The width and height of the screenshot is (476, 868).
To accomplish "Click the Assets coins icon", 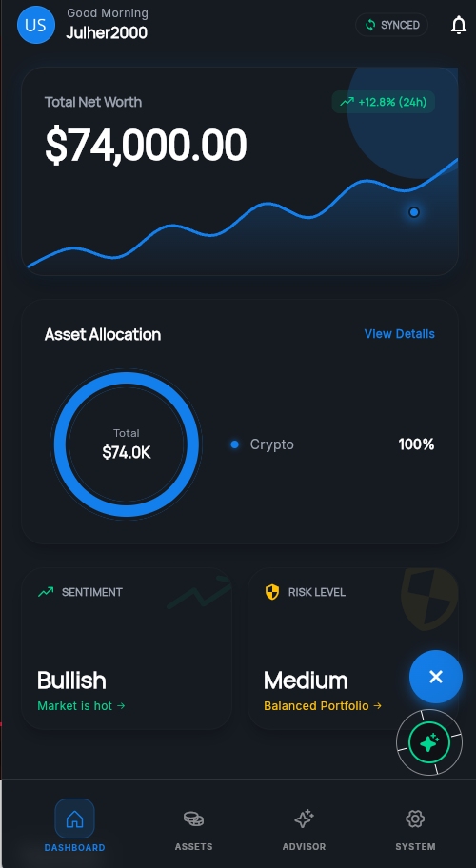I will click(x=193, y=819).
